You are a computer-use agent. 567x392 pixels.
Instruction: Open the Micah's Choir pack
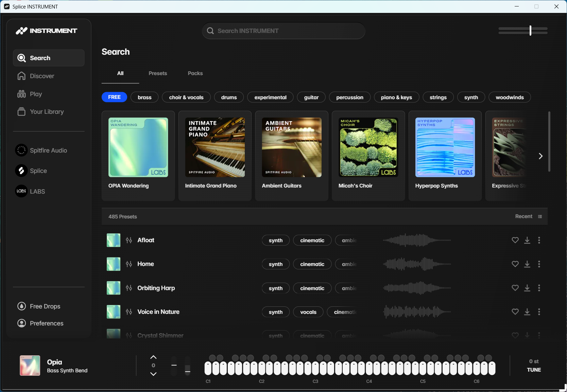click(368, 156)
